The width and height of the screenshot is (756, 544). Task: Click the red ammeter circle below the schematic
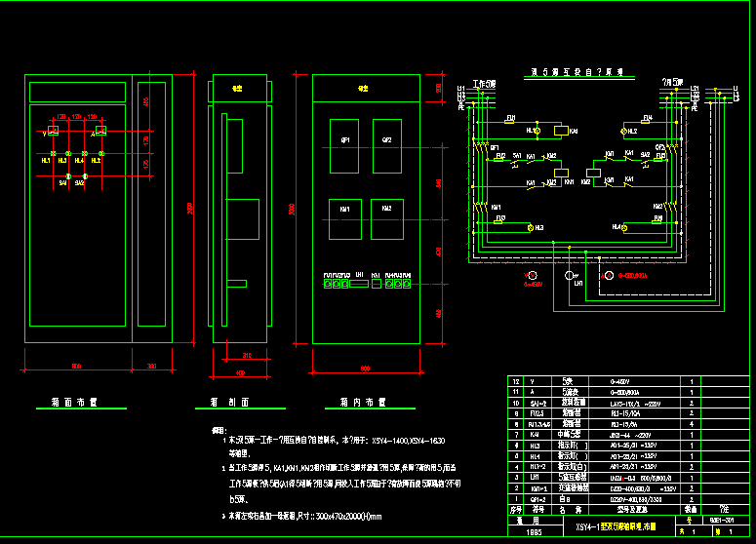[x=609, y=276]
